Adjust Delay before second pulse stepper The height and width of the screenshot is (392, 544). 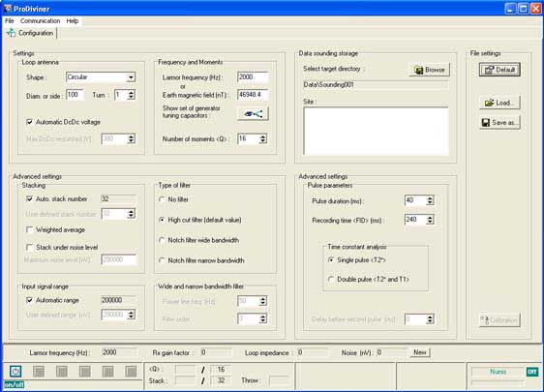point(430,319)
